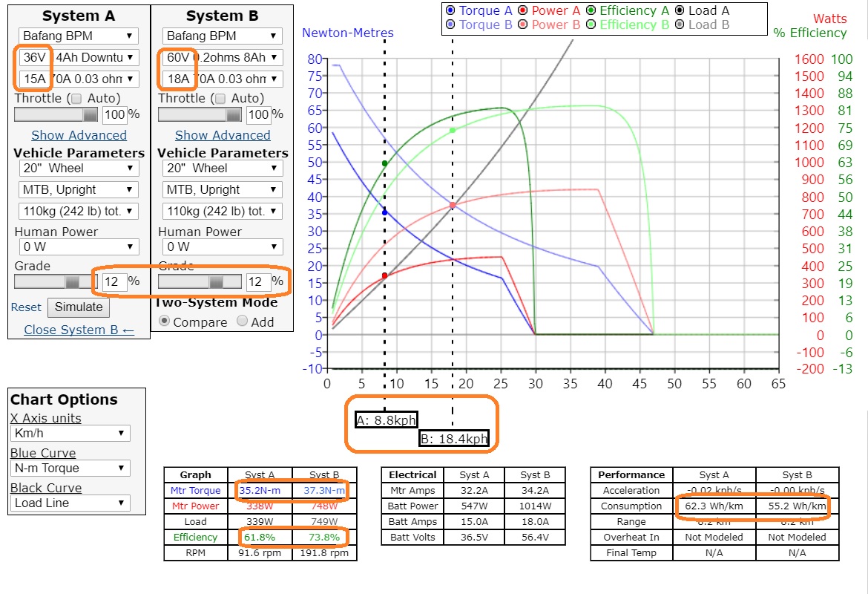Click System B throttle percent field
The height and width of the screenshot is (594, 868).
[258, 114]
